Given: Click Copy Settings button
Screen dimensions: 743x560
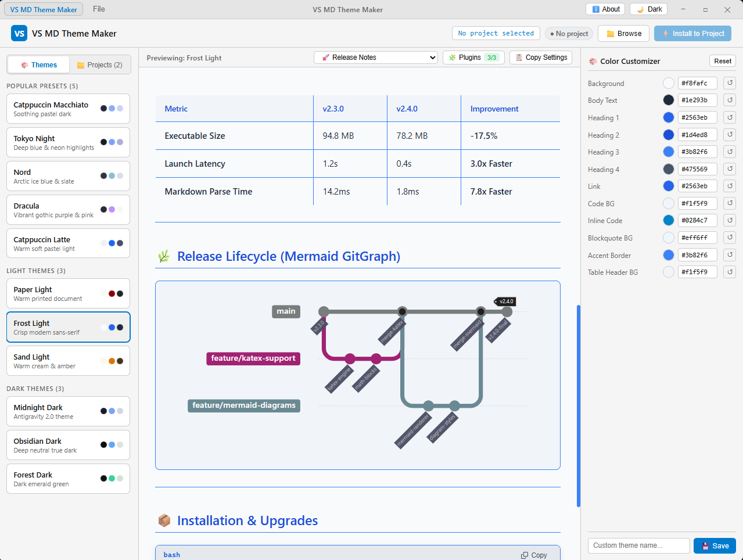Looking at the screenshot, I should 541,58.
